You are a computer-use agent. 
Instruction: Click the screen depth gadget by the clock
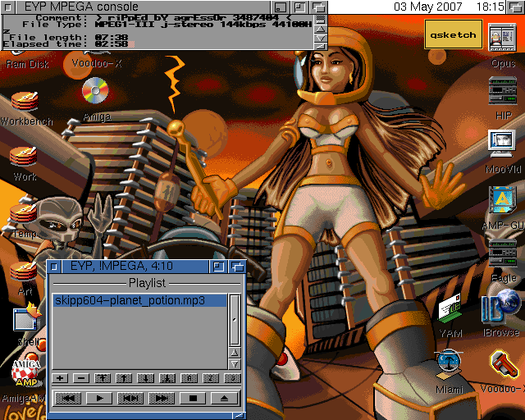tap(515, 7)
